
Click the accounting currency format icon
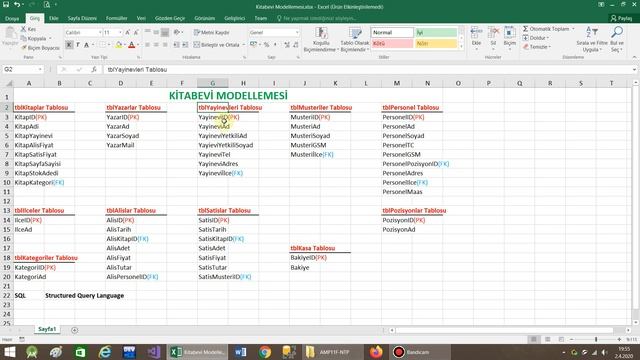point(253,45)
